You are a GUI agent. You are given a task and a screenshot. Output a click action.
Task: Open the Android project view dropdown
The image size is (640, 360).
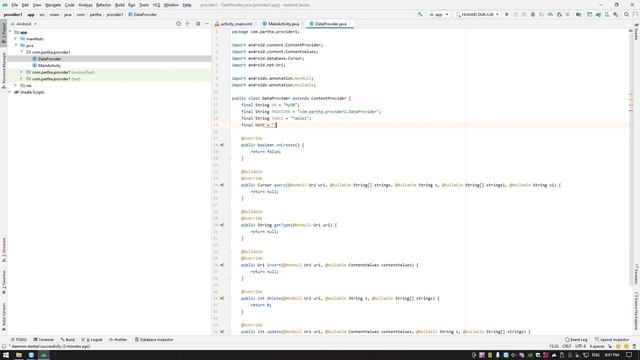coord(24,24)
